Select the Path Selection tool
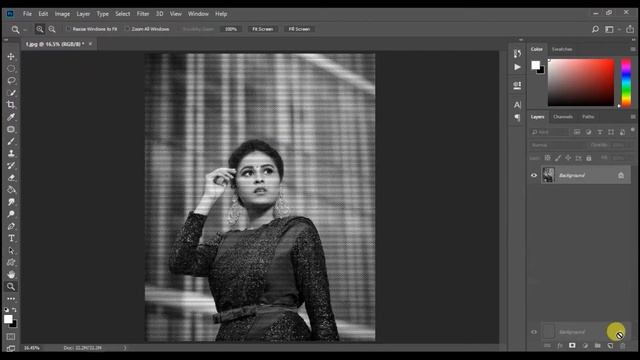The width and height of the screenshot is (640, 360). coord(11,250)
